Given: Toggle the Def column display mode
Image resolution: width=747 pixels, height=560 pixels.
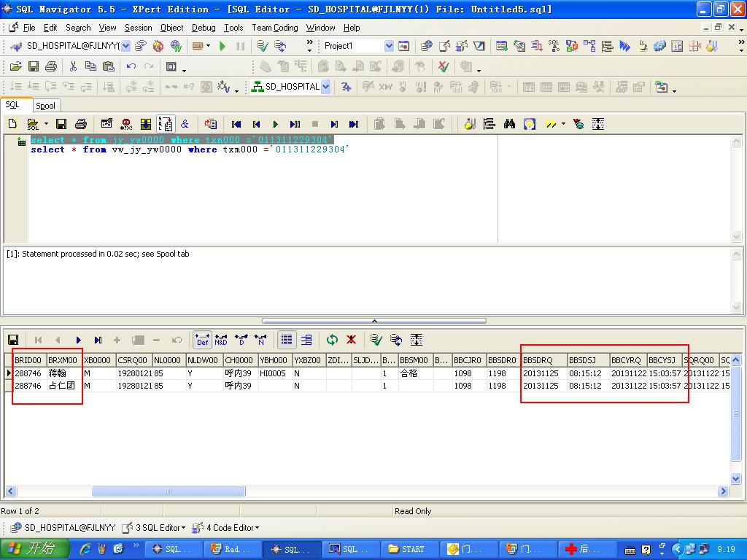Looking at the screenshot, I should 202,340.
